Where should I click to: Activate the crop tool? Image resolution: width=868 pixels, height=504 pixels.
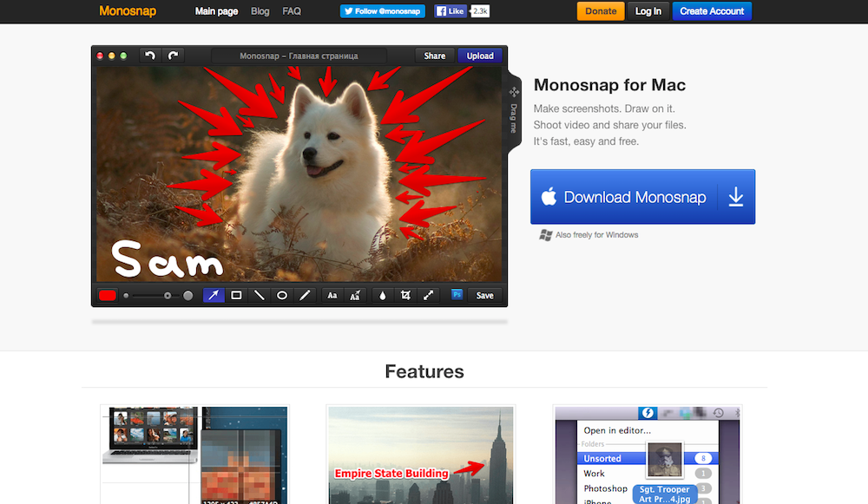[405, 295]
